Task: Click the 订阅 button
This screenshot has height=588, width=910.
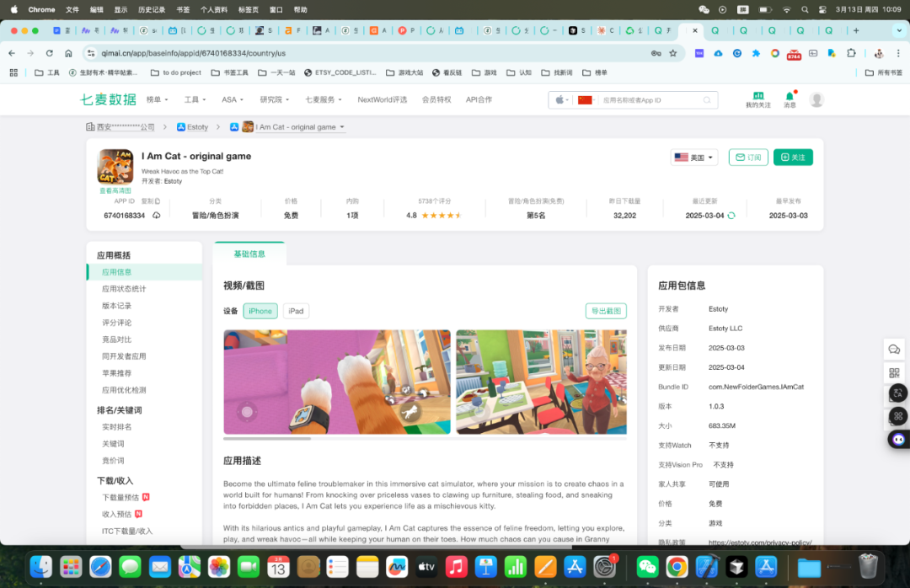Action: coord(748,158)
